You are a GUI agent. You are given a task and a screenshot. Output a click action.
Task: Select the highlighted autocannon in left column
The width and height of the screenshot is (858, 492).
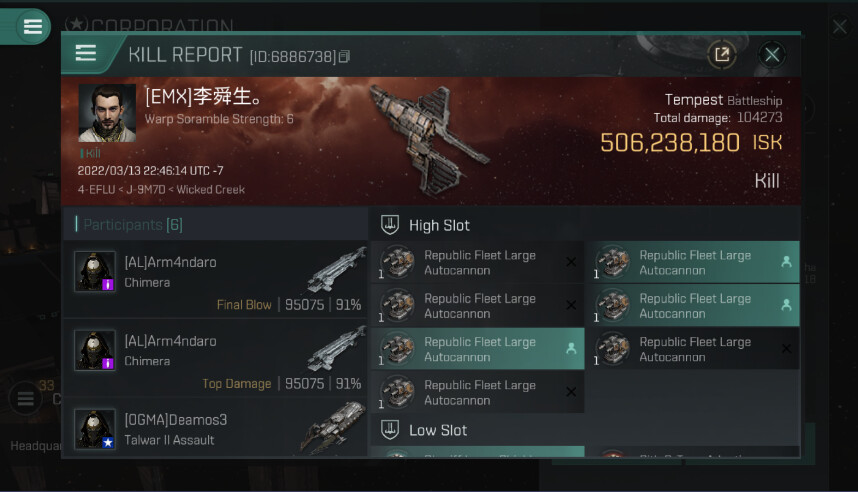point(478,349)
